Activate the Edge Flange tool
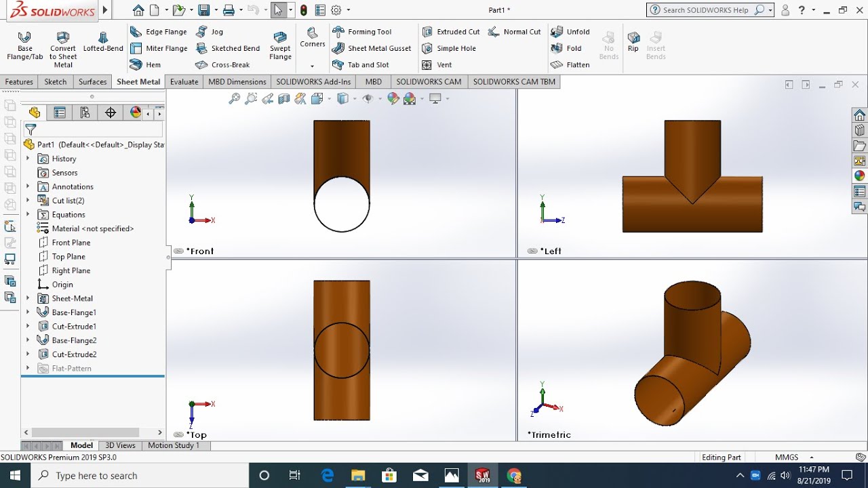Screen dimensions: 868x488 point(159,32)
